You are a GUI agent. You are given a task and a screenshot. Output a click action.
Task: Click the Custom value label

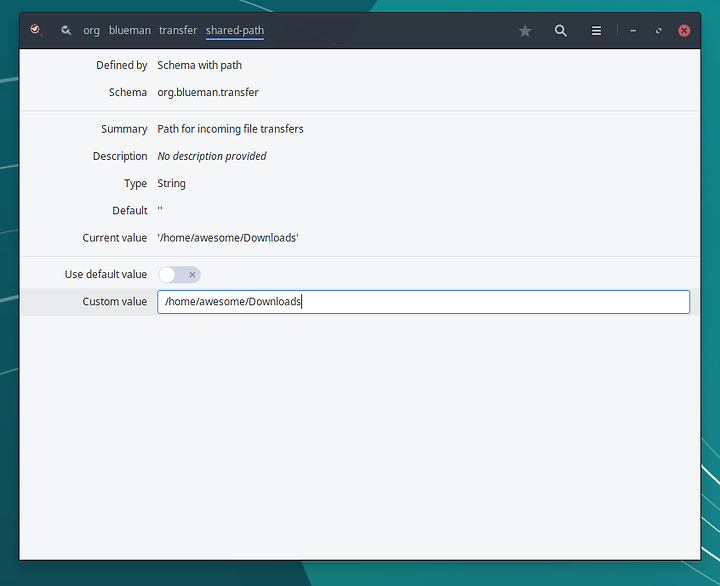(x=114, y=301)
